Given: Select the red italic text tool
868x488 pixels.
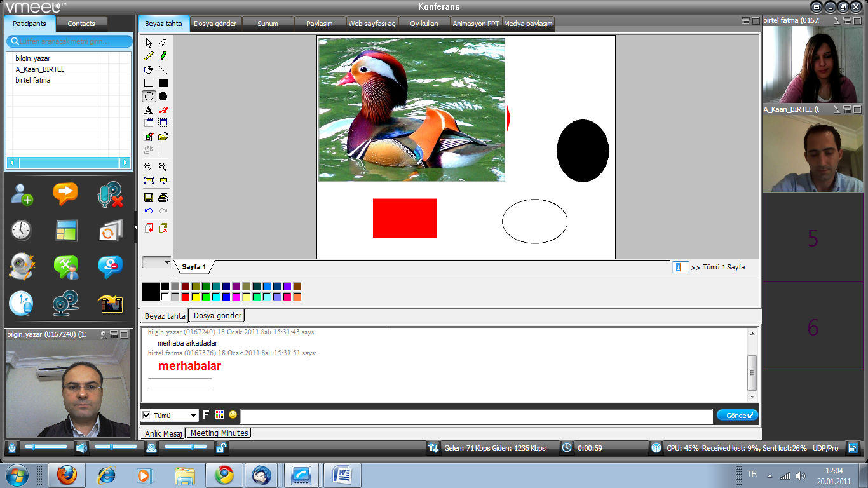Looking at the screenshot, I should (x=163, y=110).
